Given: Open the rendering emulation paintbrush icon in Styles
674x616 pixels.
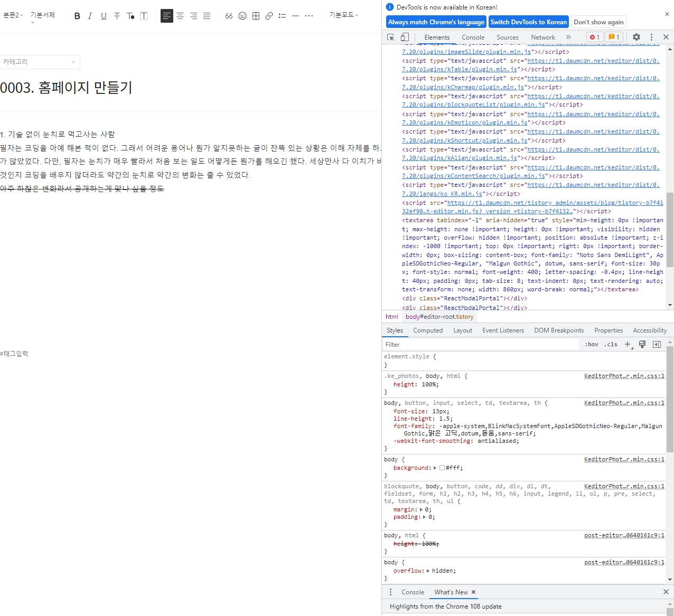Looking at the screenshot, I should point(642,344).
